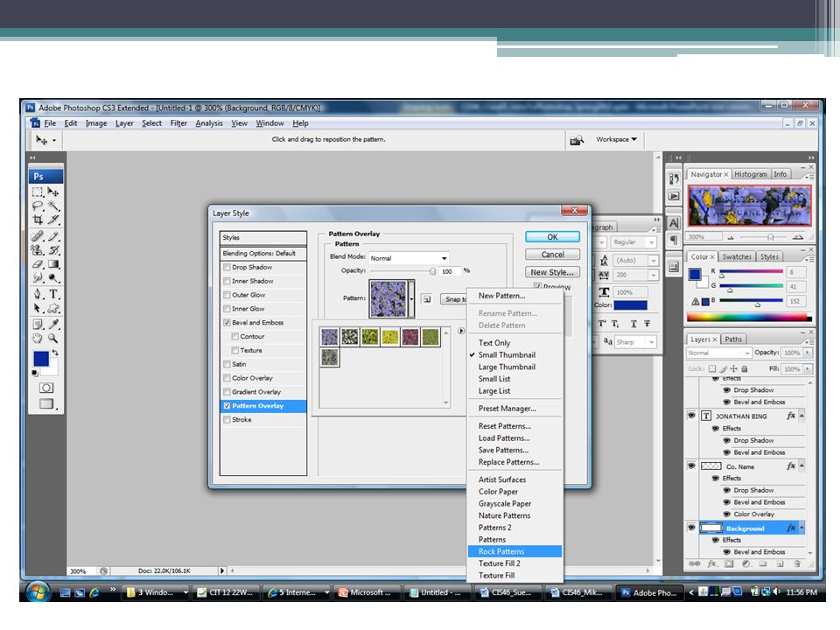Select the Custom Shape tool

(x=53, y=308)
